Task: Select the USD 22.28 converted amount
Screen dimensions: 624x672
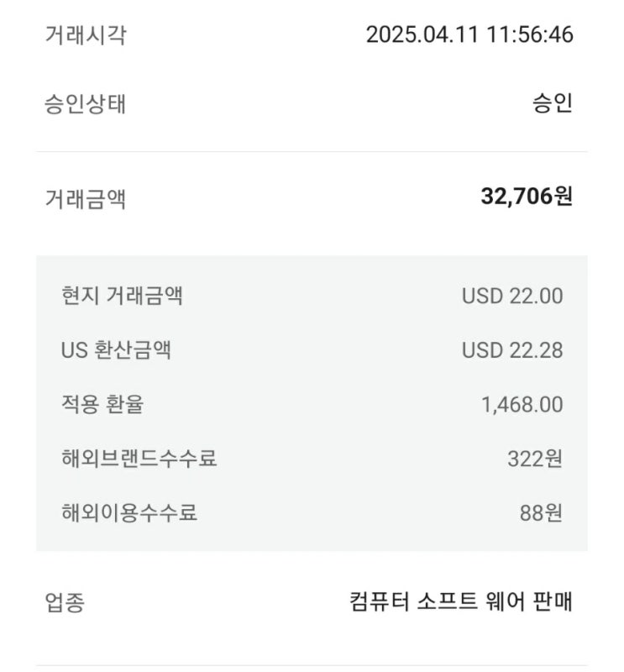Action: [512, 350]
